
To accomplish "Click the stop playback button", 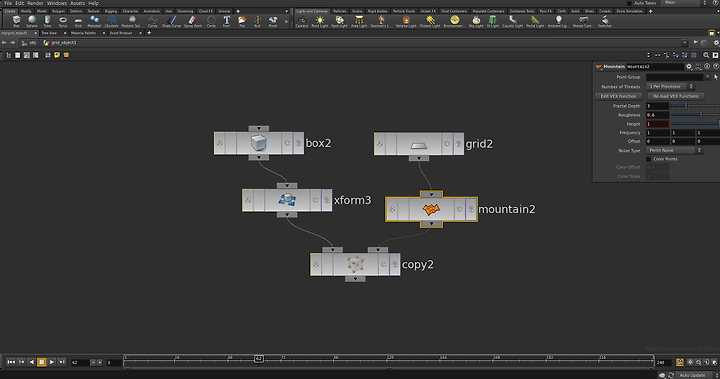I will (41, 362).
